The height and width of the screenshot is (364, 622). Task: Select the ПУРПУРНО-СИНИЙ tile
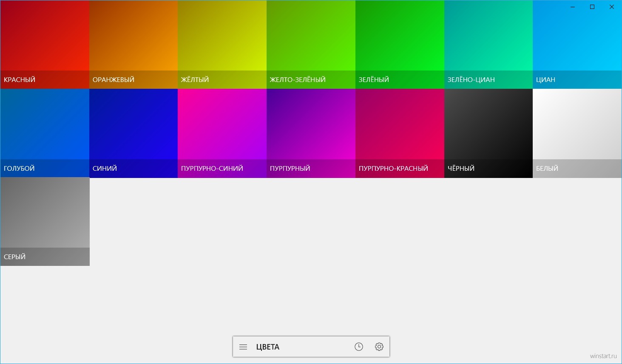coord(222,133)
